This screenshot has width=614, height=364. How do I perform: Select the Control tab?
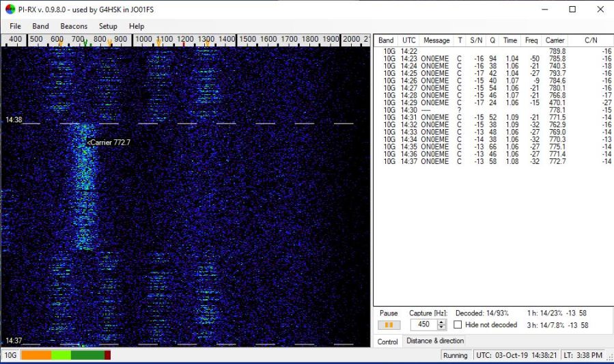coord(387,341)
